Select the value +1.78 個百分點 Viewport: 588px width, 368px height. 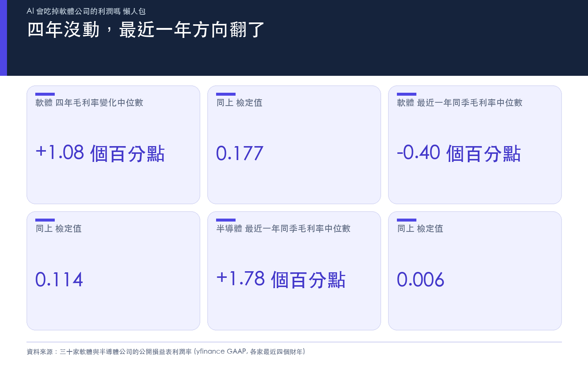tap(281, 279)
